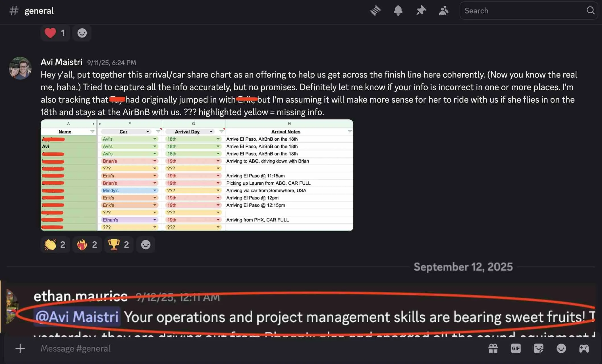Click Avi Maistri's username
Viewport: 602px width, 364px height.
pos(61,62)
